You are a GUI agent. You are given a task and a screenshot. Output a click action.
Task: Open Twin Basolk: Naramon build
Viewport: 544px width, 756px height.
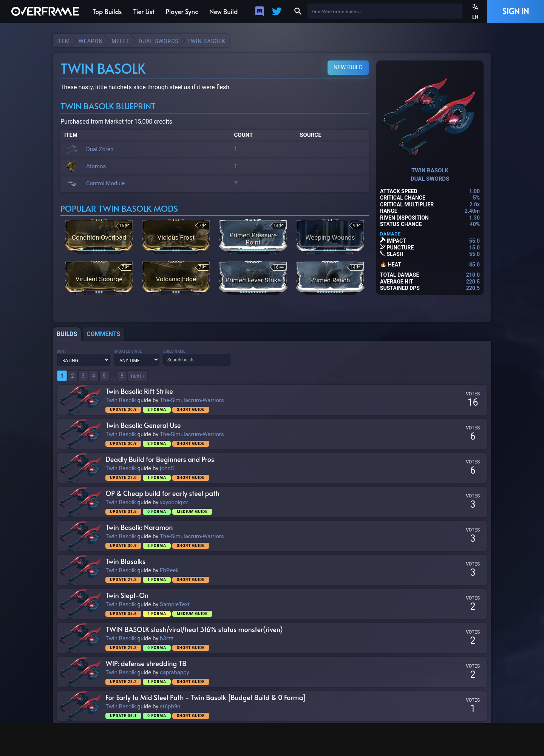click(x=139, y=528)
